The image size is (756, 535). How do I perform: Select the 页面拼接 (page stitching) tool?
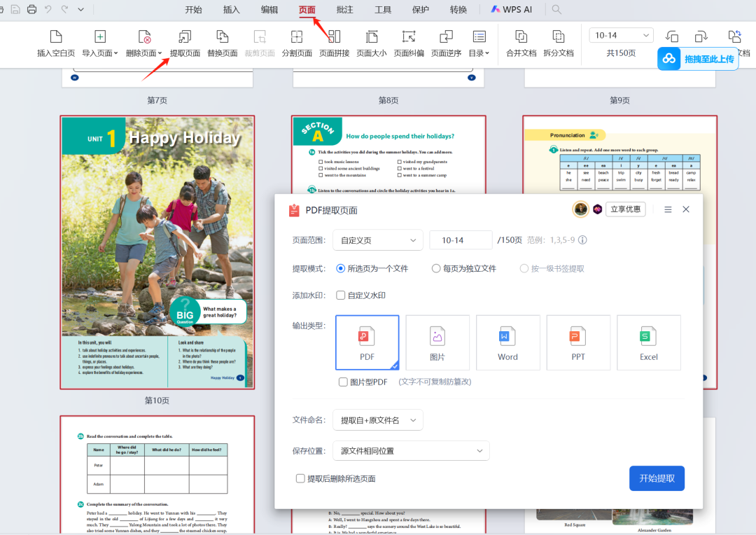(x=334, y=43)
